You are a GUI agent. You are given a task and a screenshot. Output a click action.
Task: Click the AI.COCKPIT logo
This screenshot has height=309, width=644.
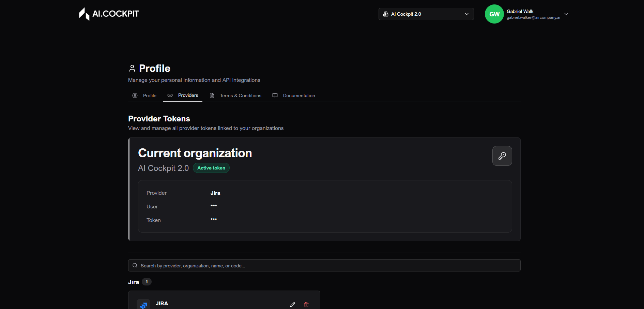click(109, 14)
